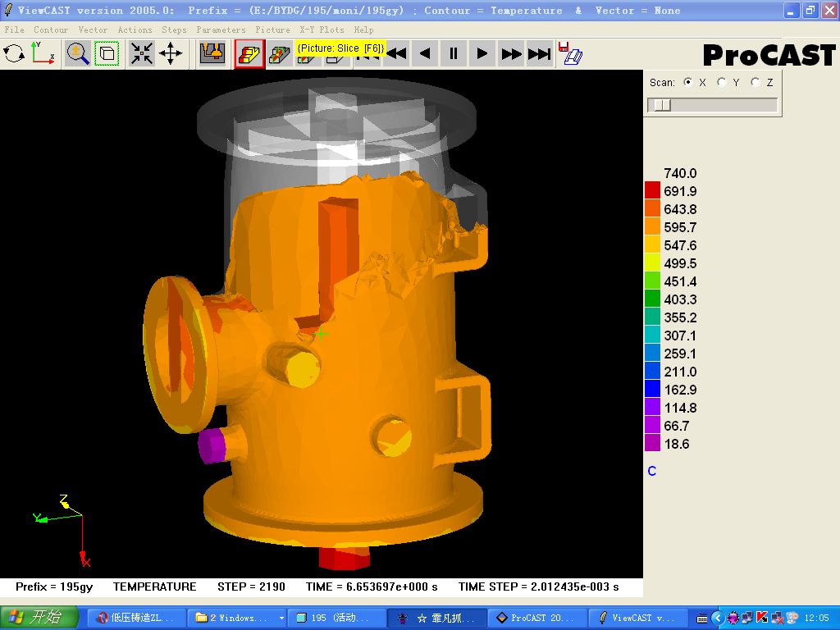Open the X-Y Plots menu
This screenshot has height=630, width=840.
(322, 30)
